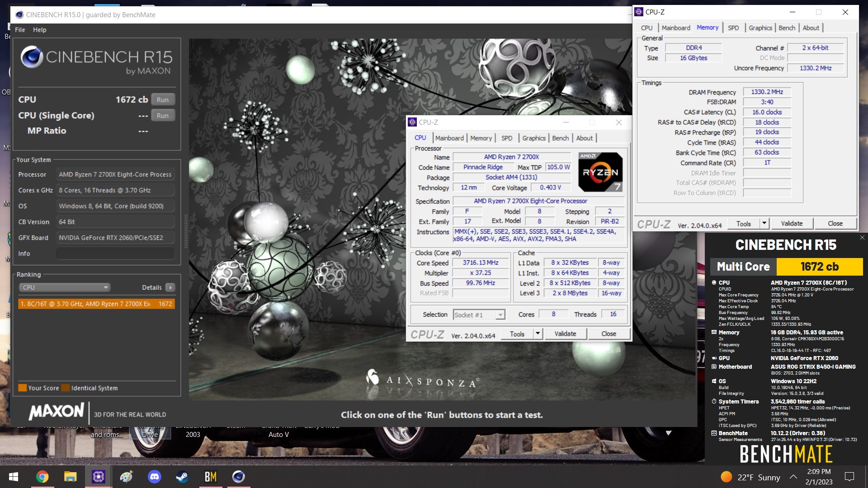Click the panel splitter grip in Cinebench

tap(185, 231)
